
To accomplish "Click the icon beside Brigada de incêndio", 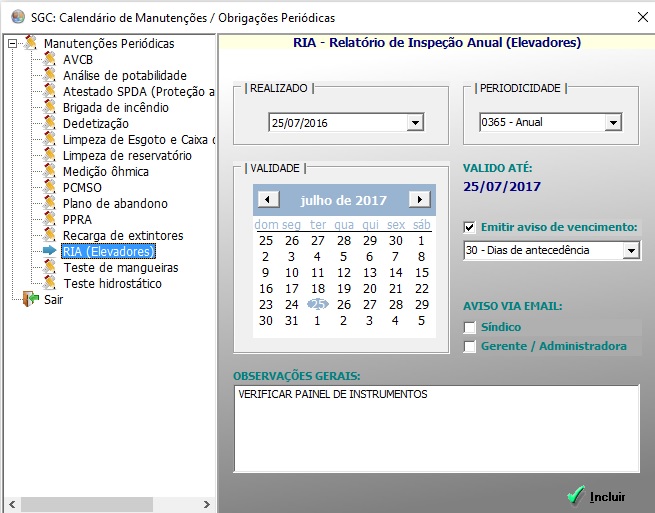I will (x=50, y=108).
